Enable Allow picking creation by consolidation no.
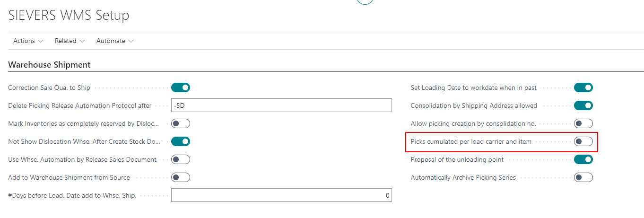Viewport: 644px width, 218px height. coord(583,123)
